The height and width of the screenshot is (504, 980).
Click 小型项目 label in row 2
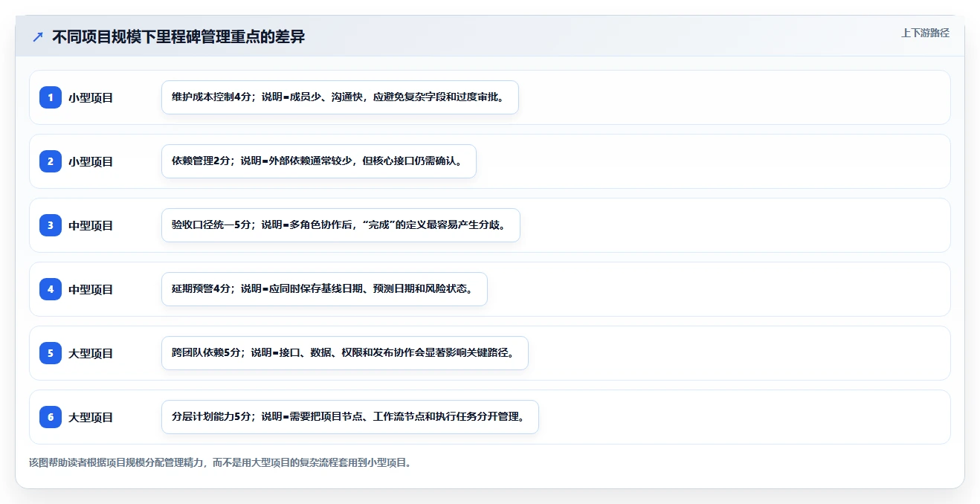pyautogui.click(x=91, y=161)
